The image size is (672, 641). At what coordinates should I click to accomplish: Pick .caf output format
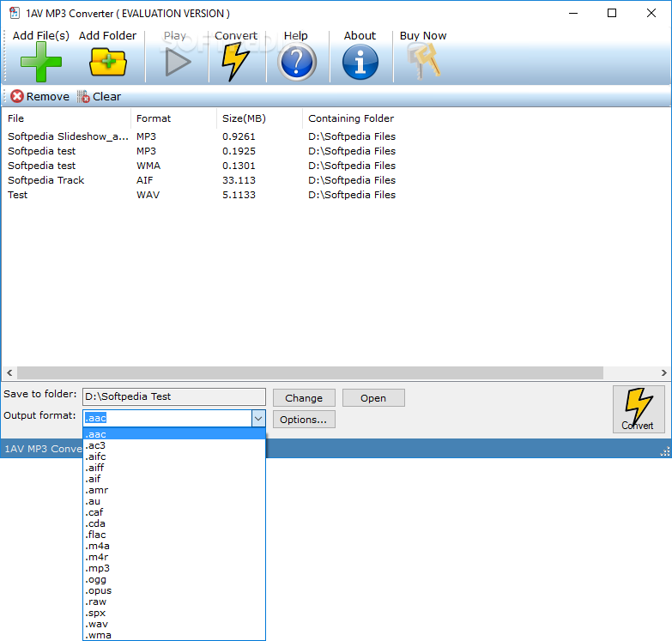pos(174,512)
